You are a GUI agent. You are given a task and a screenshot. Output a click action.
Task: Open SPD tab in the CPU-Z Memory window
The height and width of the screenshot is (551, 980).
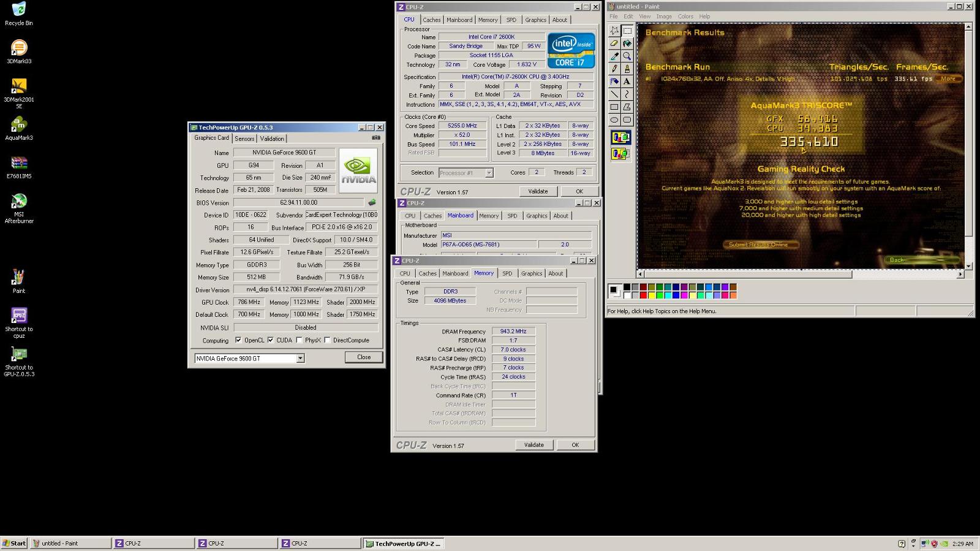pos(507,273)
